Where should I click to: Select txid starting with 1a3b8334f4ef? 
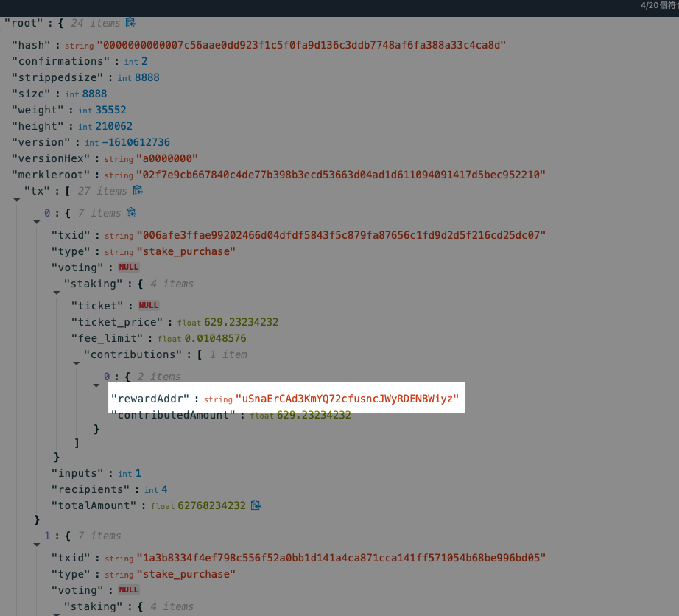pos(341,558)
